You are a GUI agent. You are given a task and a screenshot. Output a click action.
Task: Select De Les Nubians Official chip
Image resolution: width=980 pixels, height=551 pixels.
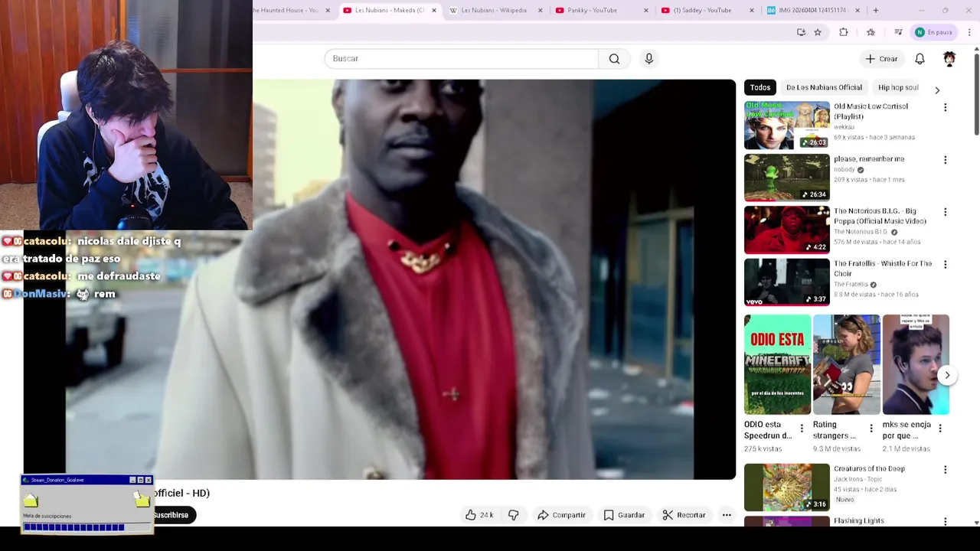tap(824, 87)
